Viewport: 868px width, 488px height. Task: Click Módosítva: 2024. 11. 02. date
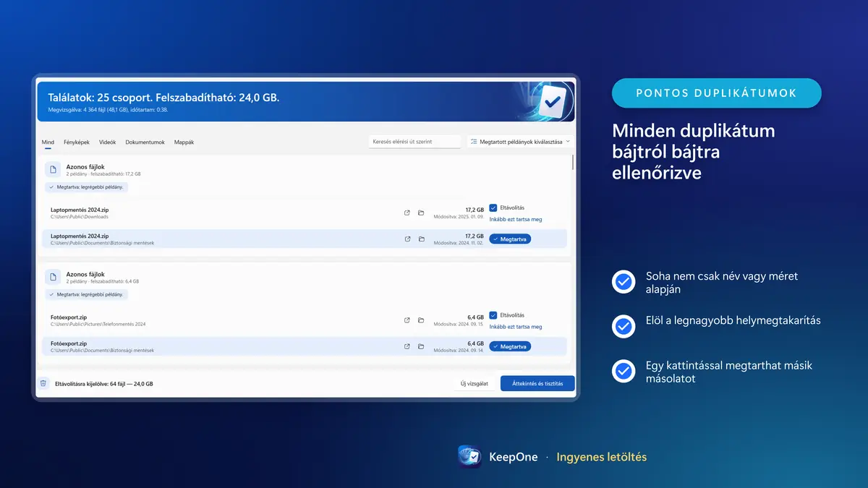[x=459, y=243]
